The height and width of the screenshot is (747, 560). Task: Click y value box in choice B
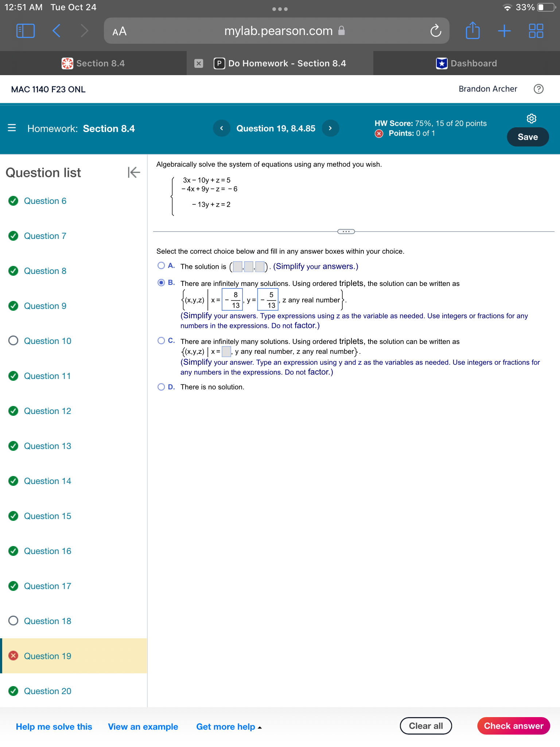(x=268, y=300)
